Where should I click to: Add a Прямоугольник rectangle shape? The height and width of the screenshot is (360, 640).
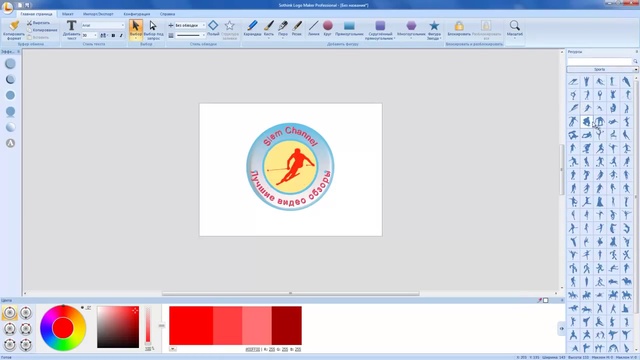coord(349,26)
